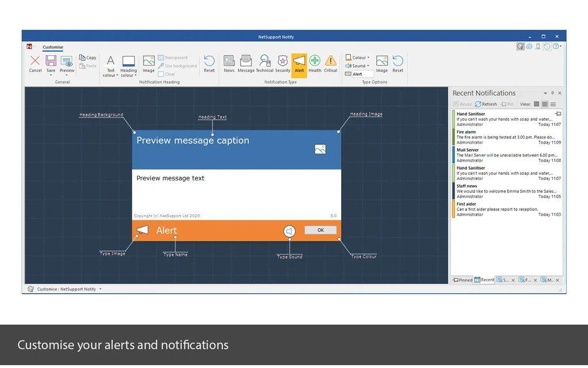Image resolution: width=588 pixels, height=368 pixels.
Task: Open the status bar Customise dropdown arrow
Action: point(100,289)
